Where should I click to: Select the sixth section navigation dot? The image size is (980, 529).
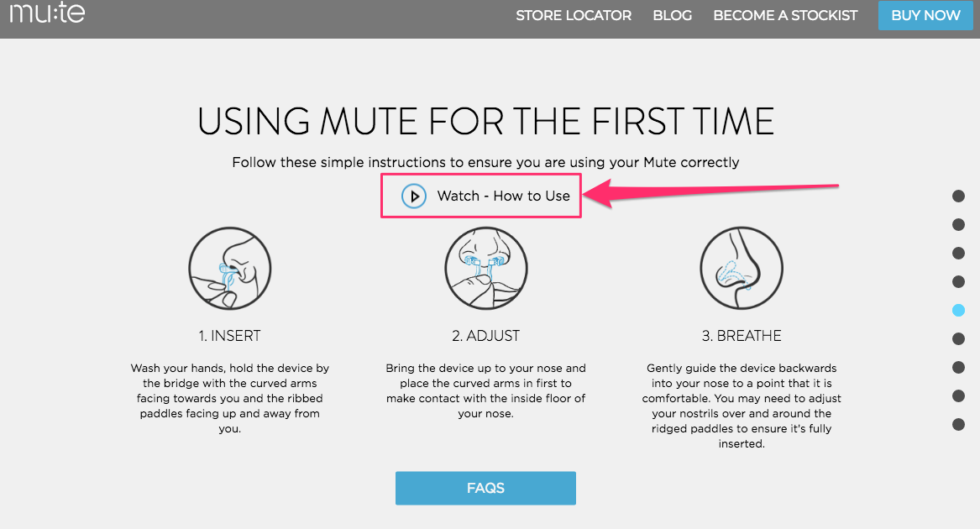coord(958,339)
